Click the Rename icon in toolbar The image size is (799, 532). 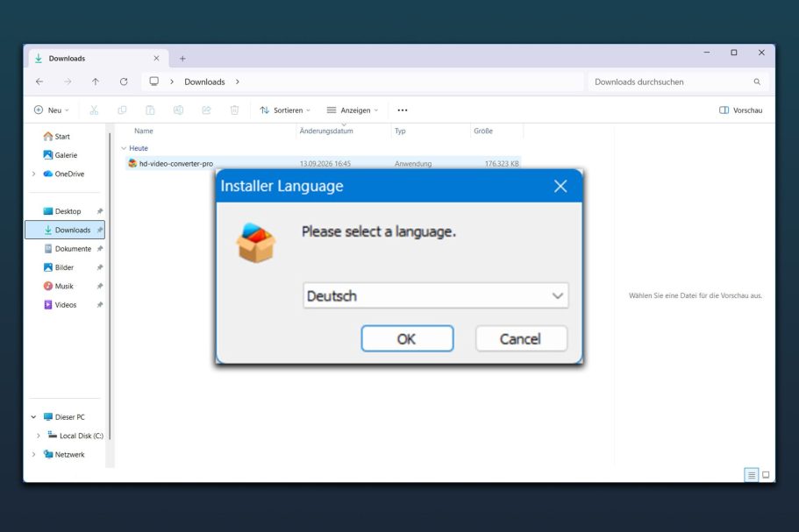pyautogui.click(x=178, y=110)
